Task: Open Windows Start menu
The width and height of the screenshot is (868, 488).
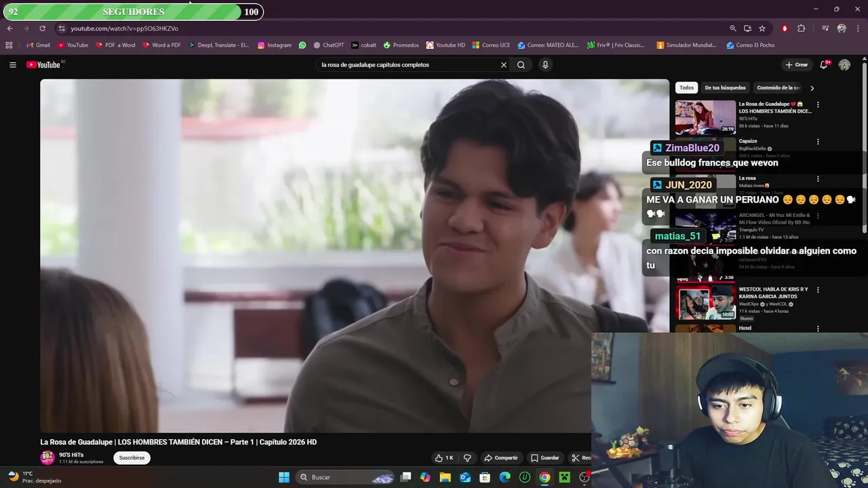Action: [x=284, y=477]
